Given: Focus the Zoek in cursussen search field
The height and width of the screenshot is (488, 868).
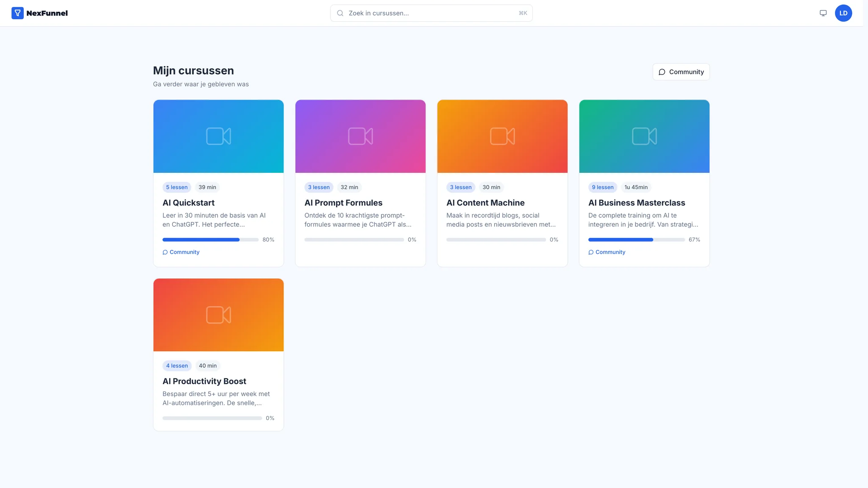Looking at the screenshot, I should 431,13.
